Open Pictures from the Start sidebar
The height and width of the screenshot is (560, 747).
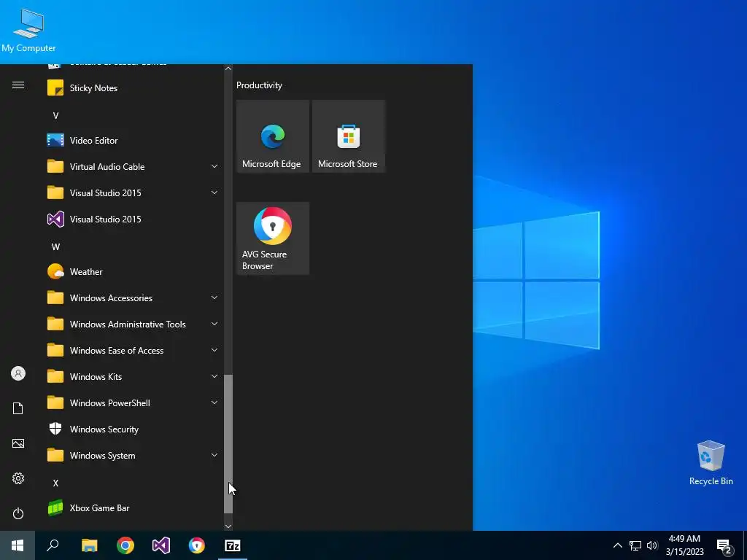click(x=18, y=443)
